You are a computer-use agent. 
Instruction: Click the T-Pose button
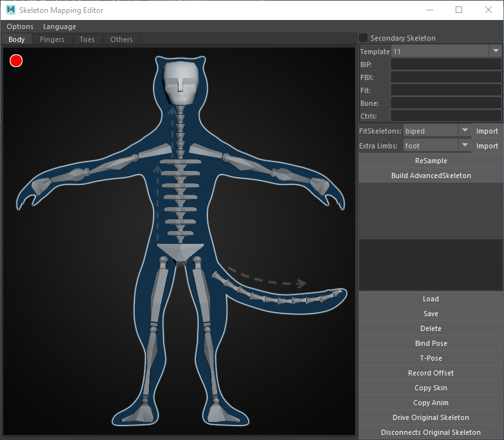431,358
